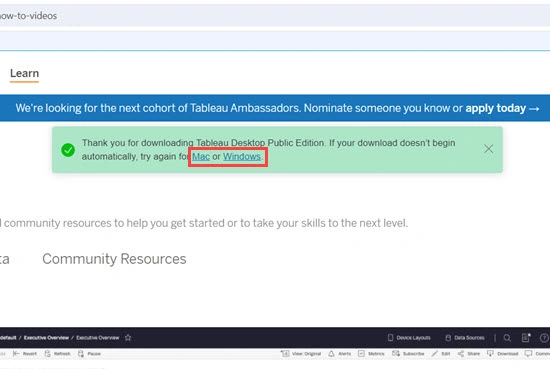Open Device Layouts in dashboard header

(x=409, y=337)
